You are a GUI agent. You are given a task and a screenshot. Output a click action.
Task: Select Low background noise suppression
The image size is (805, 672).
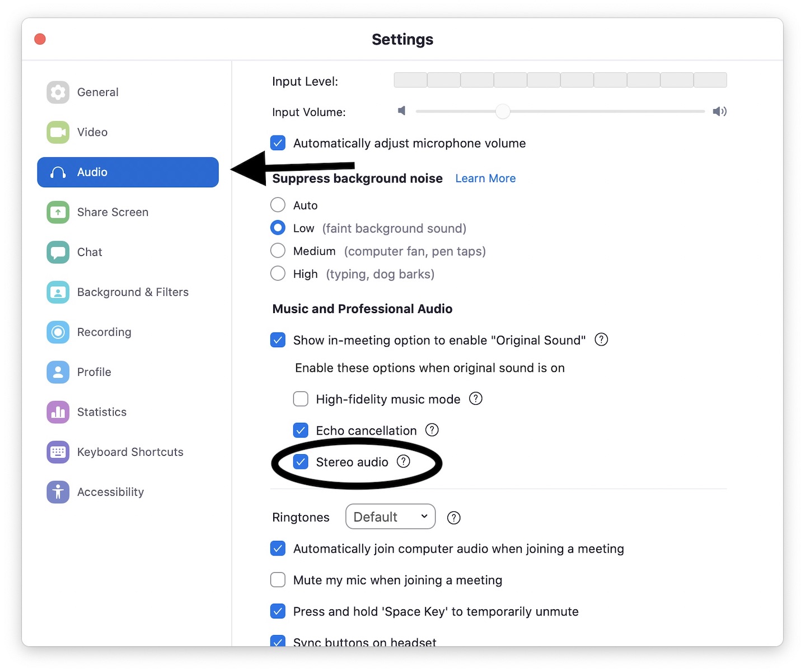click(x=278, y=228)
